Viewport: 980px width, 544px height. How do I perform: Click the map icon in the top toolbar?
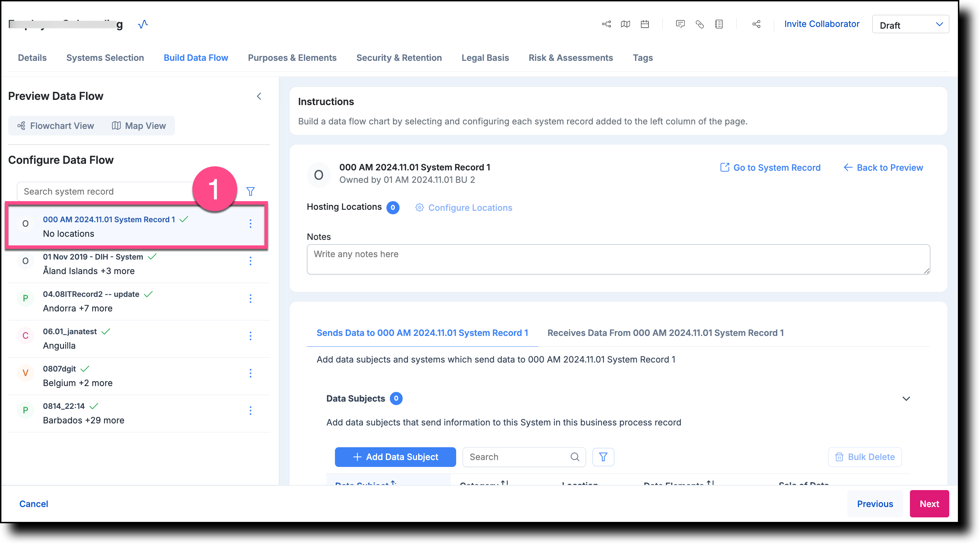(625, 24)
